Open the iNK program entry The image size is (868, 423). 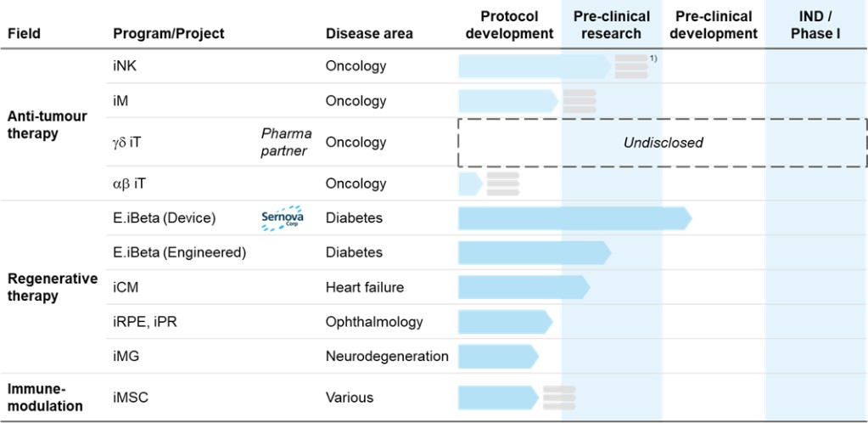(124, 66)
